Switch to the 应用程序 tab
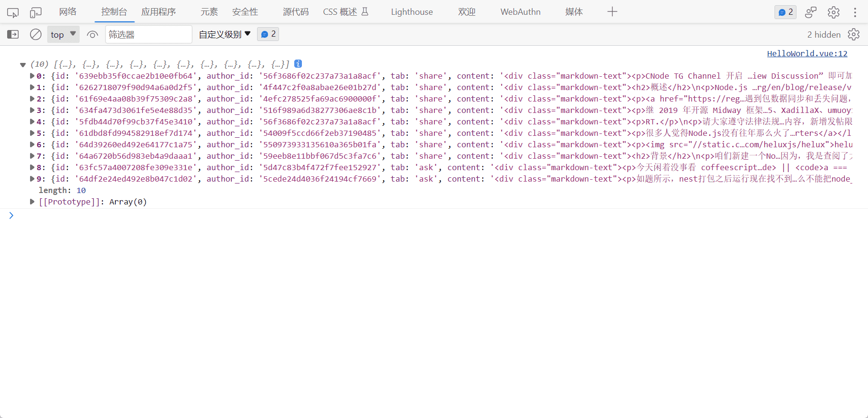Screen dimensions: 868x418 [x=158, y=12]
